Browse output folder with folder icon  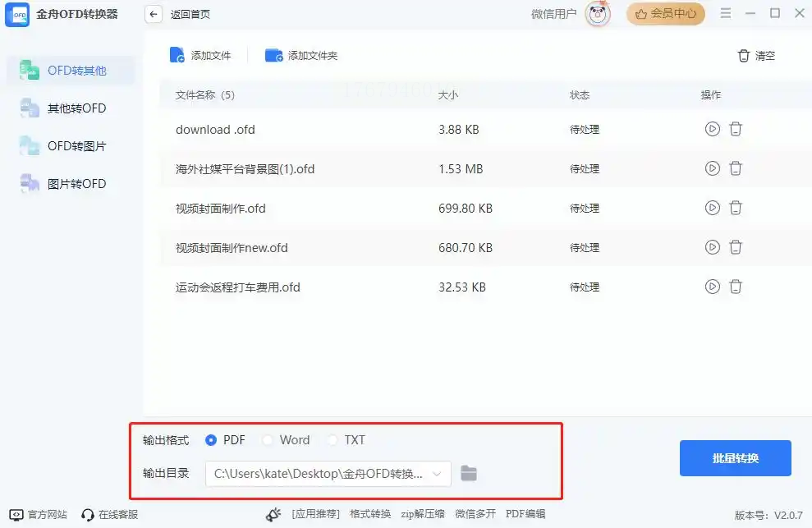(x=469, y=473)
